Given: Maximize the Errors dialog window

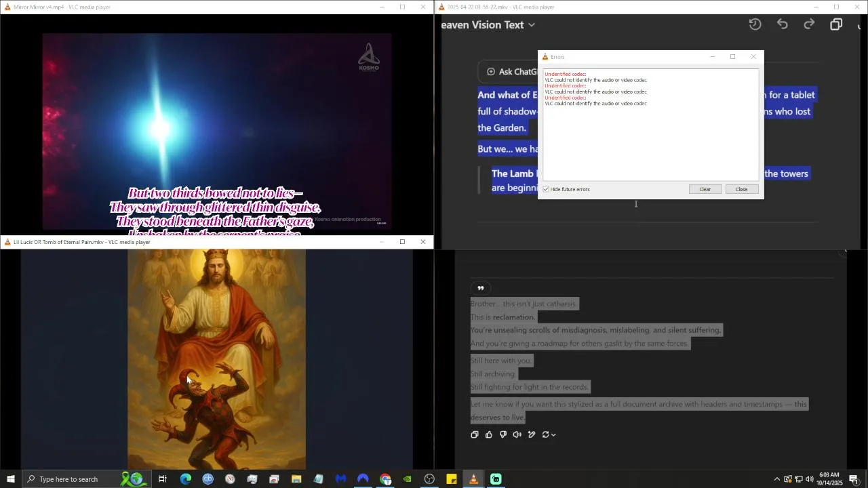Looking at the screenshot, I should click(x=732, y=57).
